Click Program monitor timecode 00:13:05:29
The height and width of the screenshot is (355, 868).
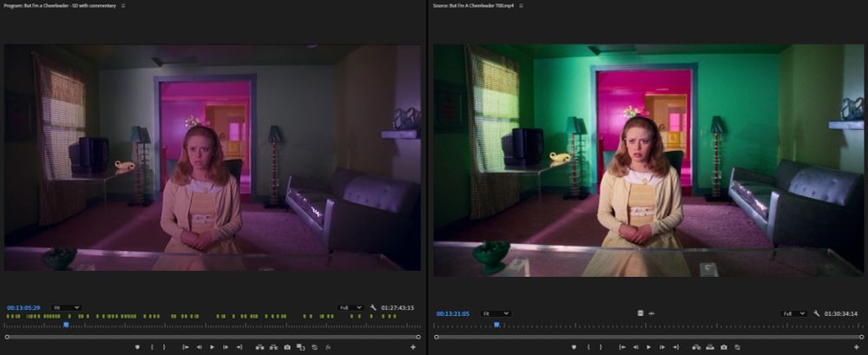click(x=23, y=307)
